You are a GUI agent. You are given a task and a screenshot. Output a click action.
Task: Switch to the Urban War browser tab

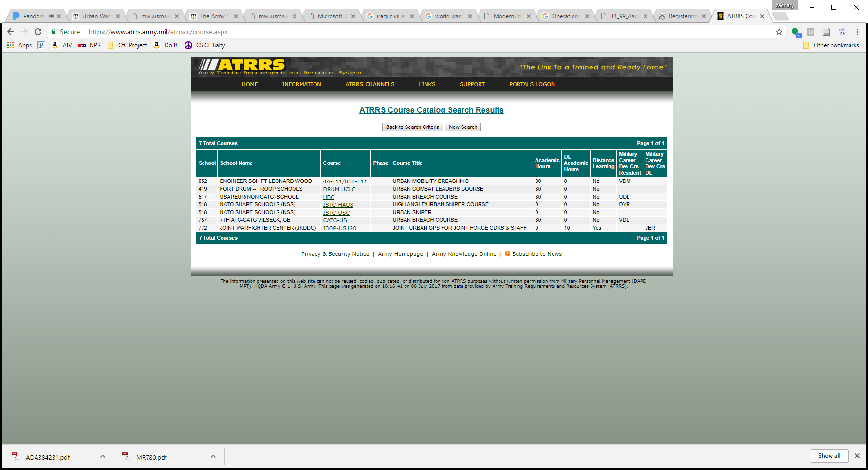tap(96, 16)
